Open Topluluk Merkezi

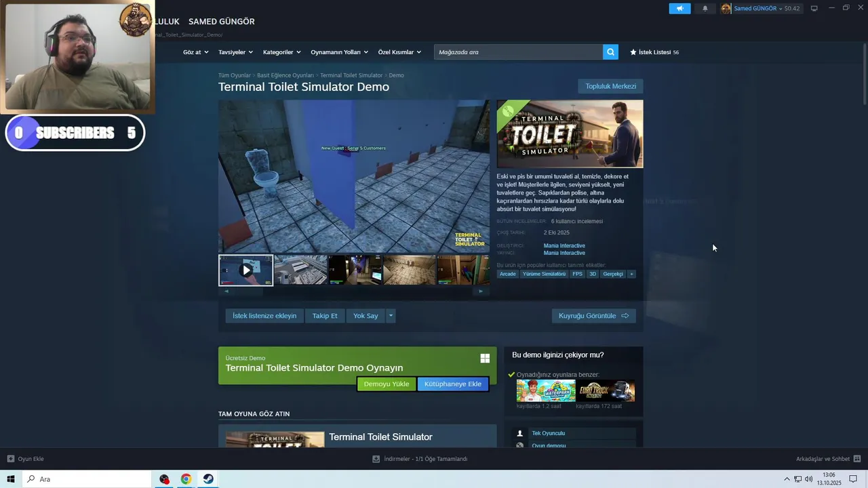[610, 86]
